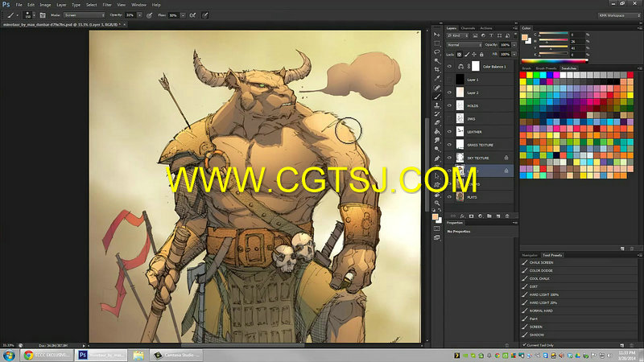644x362 pixels.
Task: Show Layer 1 visibility box
Action: [x=449, y=80]
